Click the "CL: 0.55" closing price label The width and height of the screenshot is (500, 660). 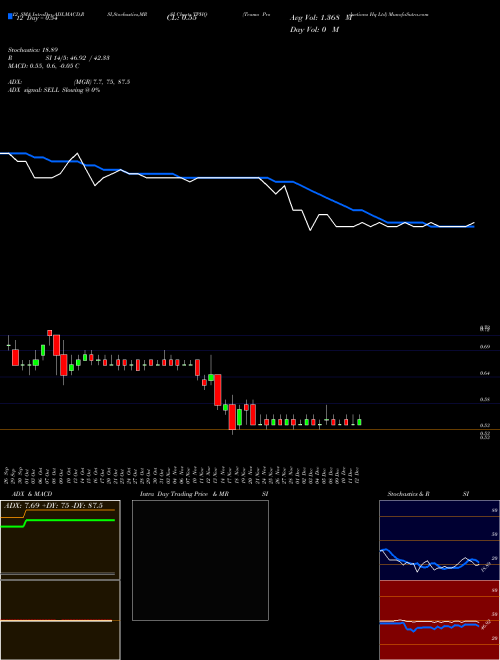click(x=181, y=18)
